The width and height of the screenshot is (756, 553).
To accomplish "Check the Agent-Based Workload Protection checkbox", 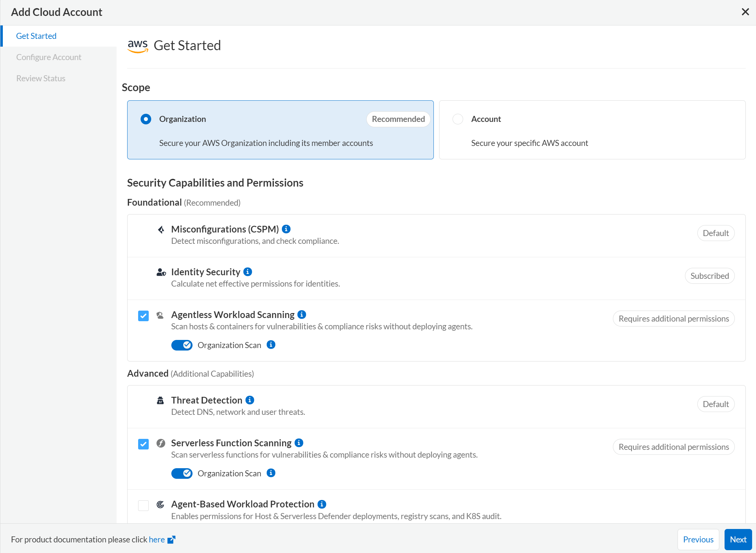I will pos(143,505).
